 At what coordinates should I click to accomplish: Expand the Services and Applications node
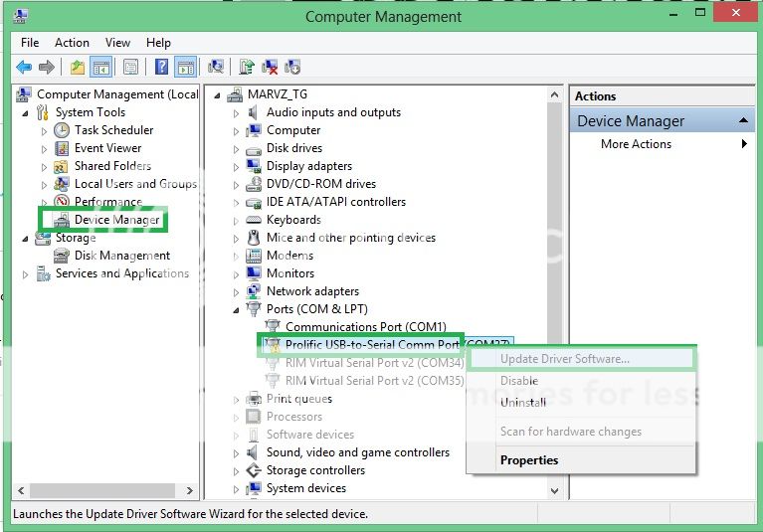(x=25, y=274)
